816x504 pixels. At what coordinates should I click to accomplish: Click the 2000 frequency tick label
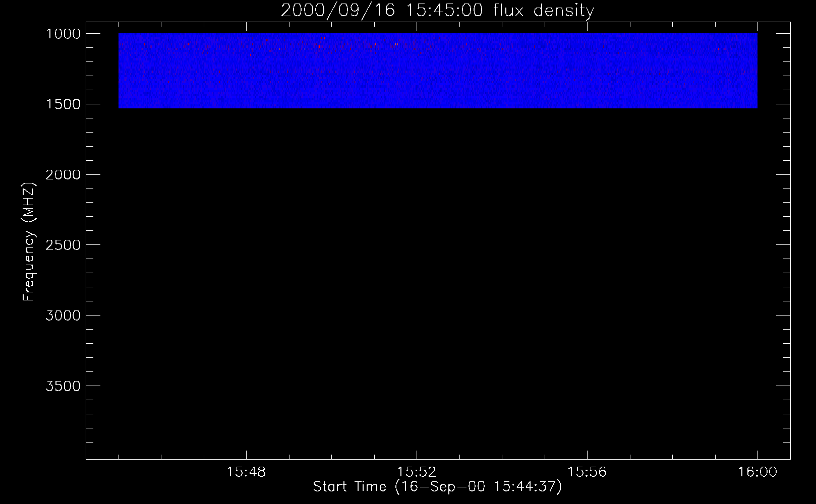64,175
